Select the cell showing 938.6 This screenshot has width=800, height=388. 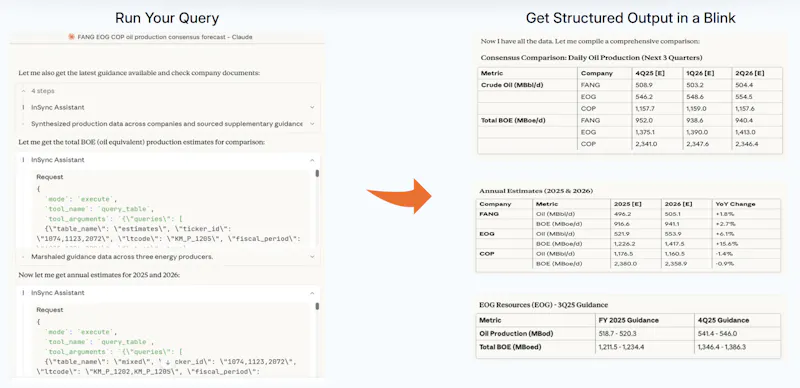[707, 120]
